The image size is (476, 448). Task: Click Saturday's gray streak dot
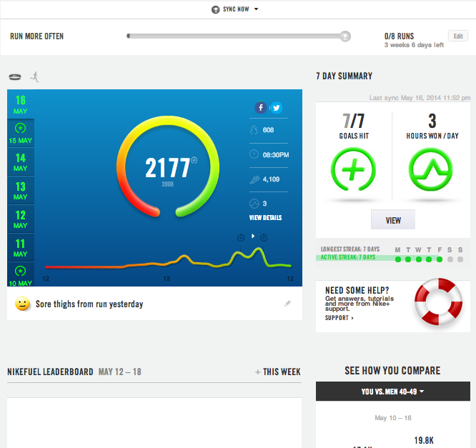click(450, 259)
